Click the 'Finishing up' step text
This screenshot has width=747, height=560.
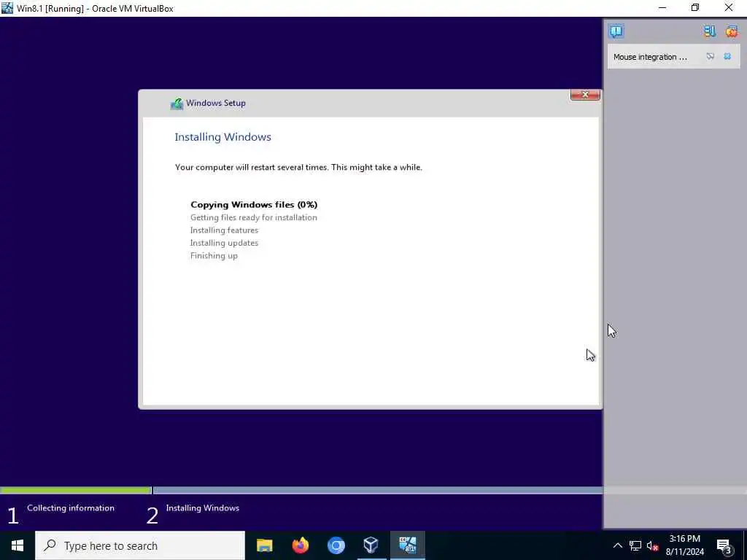click(214, 256)
